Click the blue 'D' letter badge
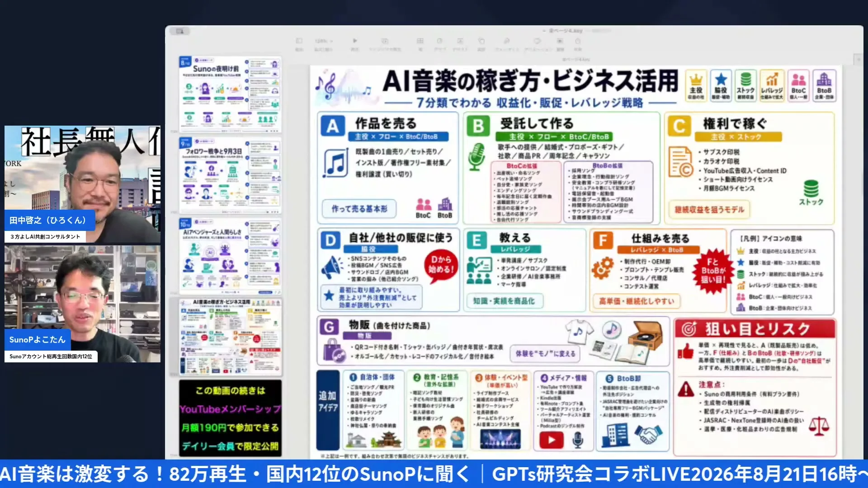 [x=330, y=240]
